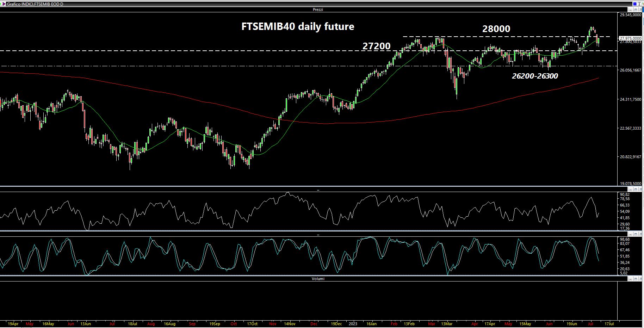Image resolution: width=644 pixels, height=328 pixels.
Task: Close the RSI indicator pane
Action: (x=640, y=189)
